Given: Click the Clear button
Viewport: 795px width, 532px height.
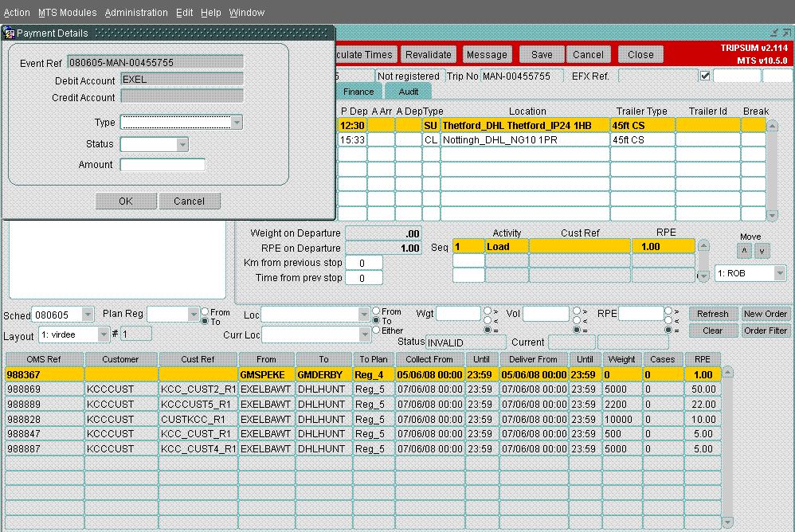Looking at the screenshot, I should pos(712,331).
